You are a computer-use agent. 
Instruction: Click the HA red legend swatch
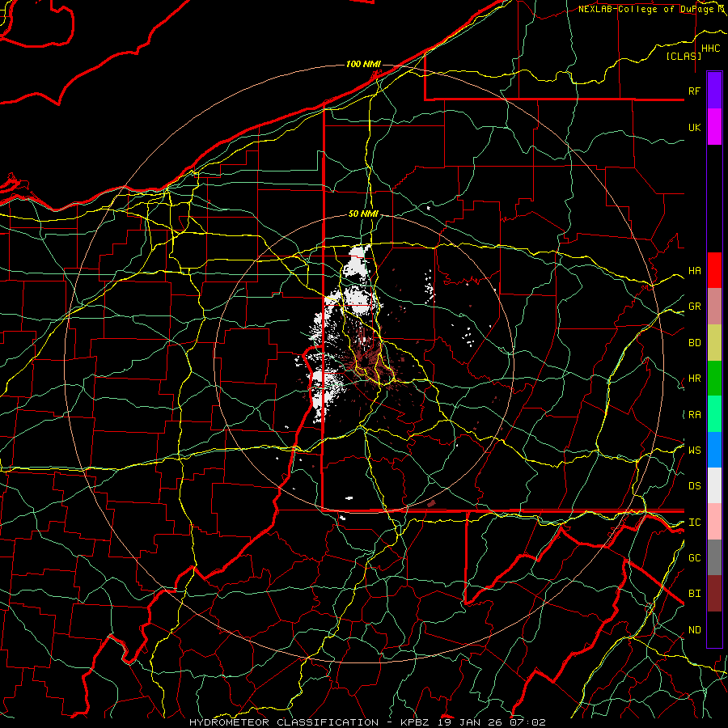point(714,270)
